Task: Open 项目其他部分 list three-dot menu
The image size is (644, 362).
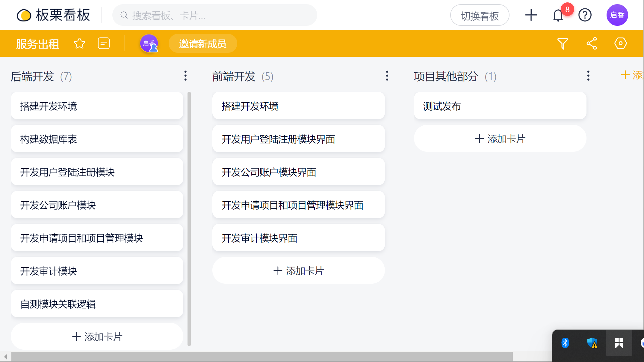Action: [588, 76]
